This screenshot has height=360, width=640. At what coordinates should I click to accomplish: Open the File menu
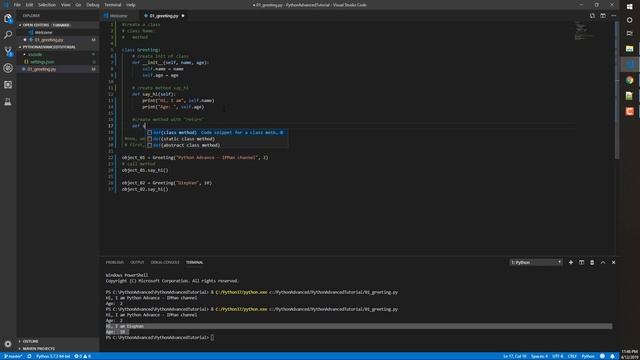tap(17, 5)
